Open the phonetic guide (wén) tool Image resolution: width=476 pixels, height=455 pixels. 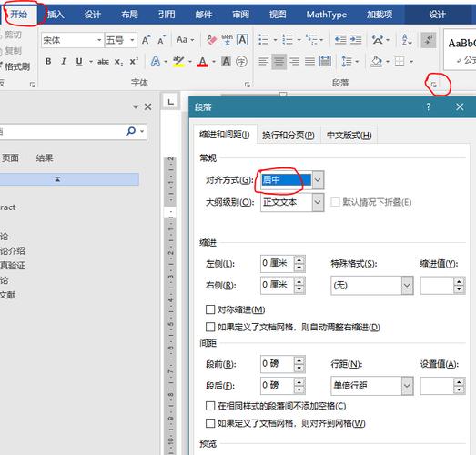pos(227,40)
